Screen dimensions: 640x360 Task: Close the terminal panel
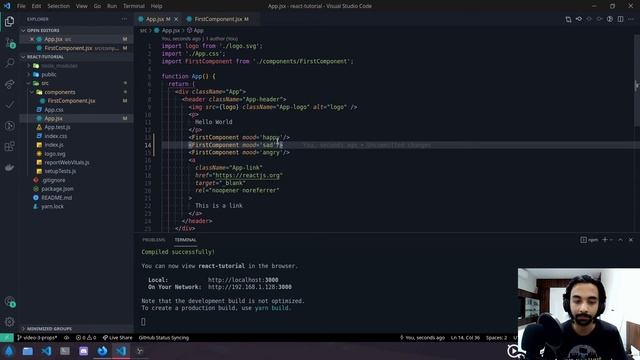click(631, 240)
